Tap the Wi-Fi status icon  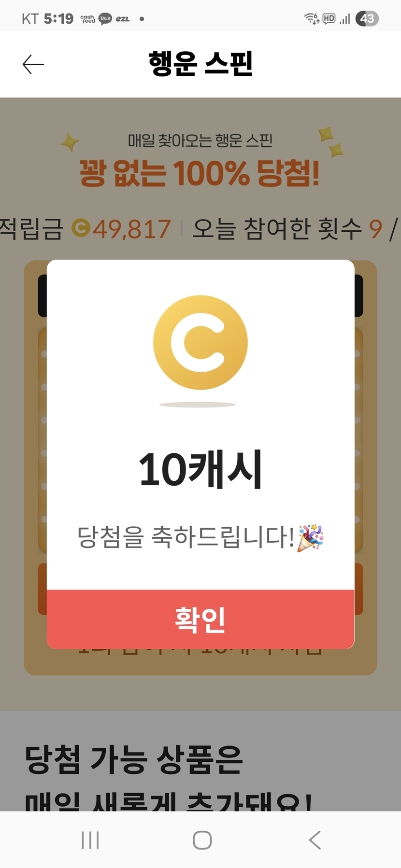tap(312, 19)
